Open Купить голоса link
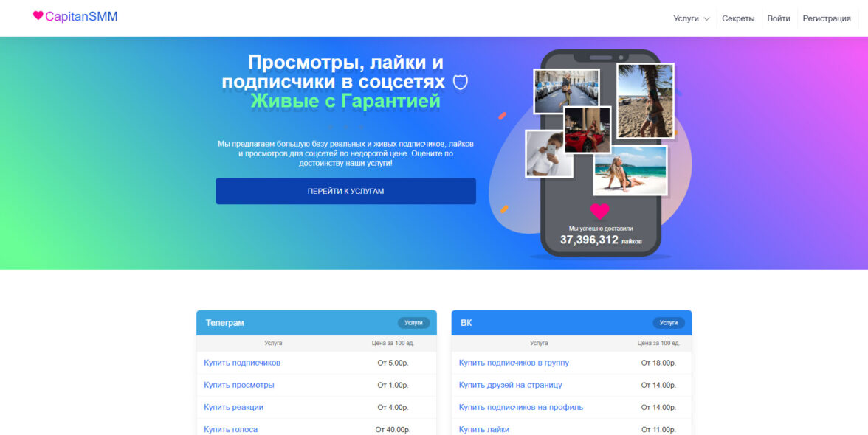 pos(230,430)
